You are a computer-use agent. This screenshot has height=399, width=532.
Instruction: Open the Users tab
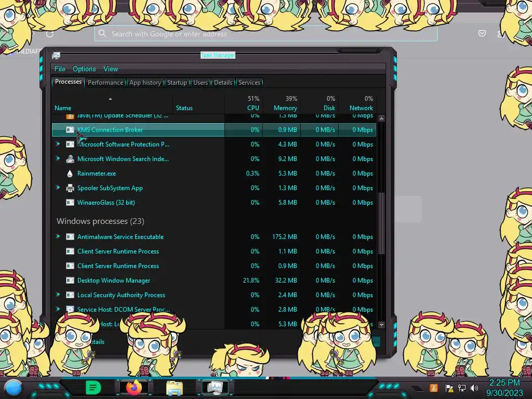(x=201, y=83)
